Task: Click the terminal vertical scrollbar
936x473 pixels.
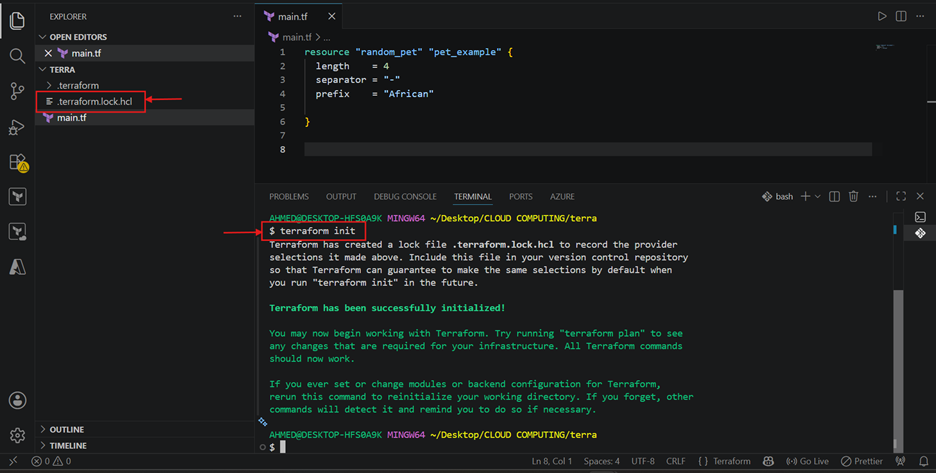Action: tap(898, 367)
